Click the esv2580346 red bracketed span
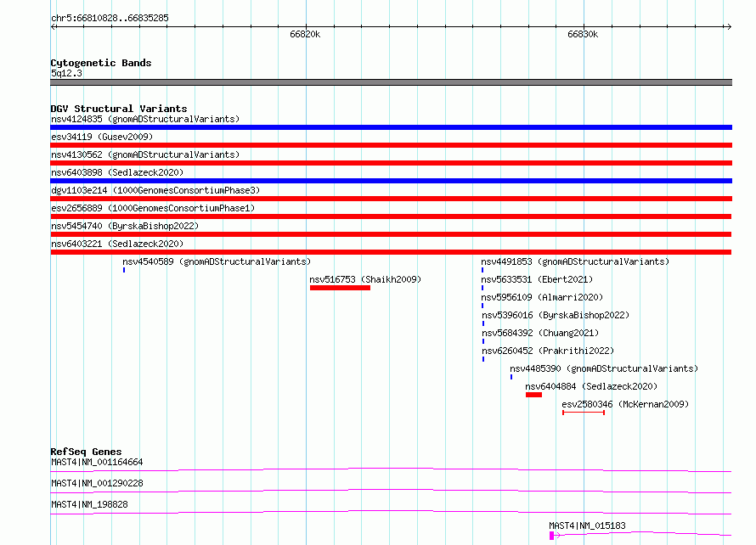Viewport: 756px width, 545px height. (584, 413)
